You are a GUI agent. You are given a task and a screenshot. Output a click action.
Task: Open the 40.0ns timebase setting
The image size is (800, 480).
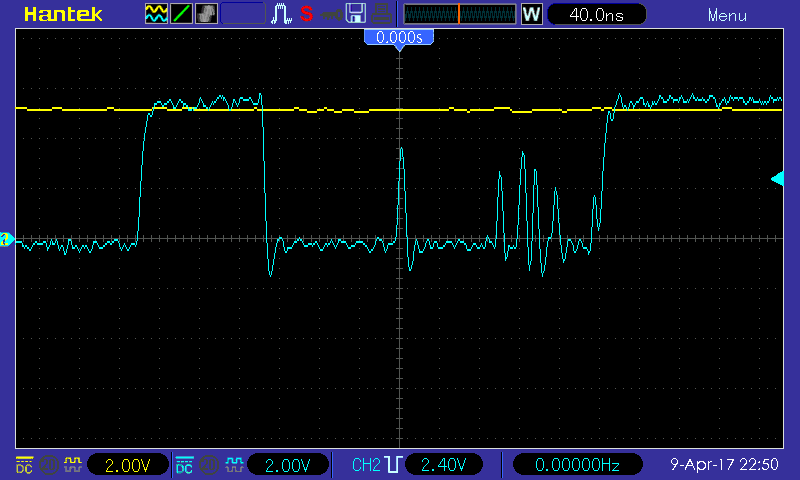coord(597,14)
